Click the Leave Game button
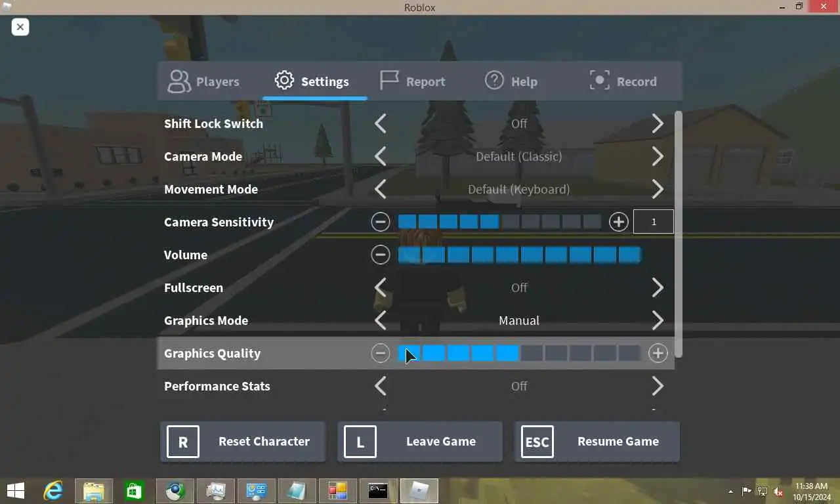Image resolution: width=840 pixels, height=504 pixels. 420,442
